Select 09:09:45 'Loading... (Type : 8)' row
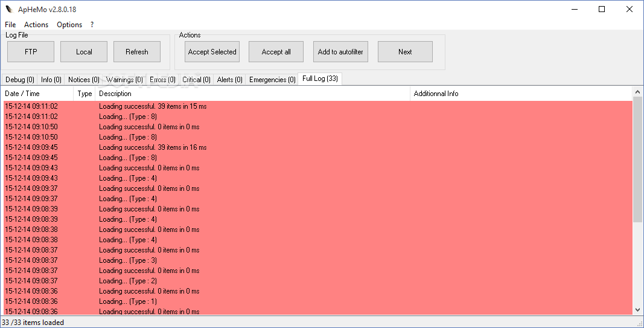The width and height of the screenshot is (644, 328). (318, 158)
